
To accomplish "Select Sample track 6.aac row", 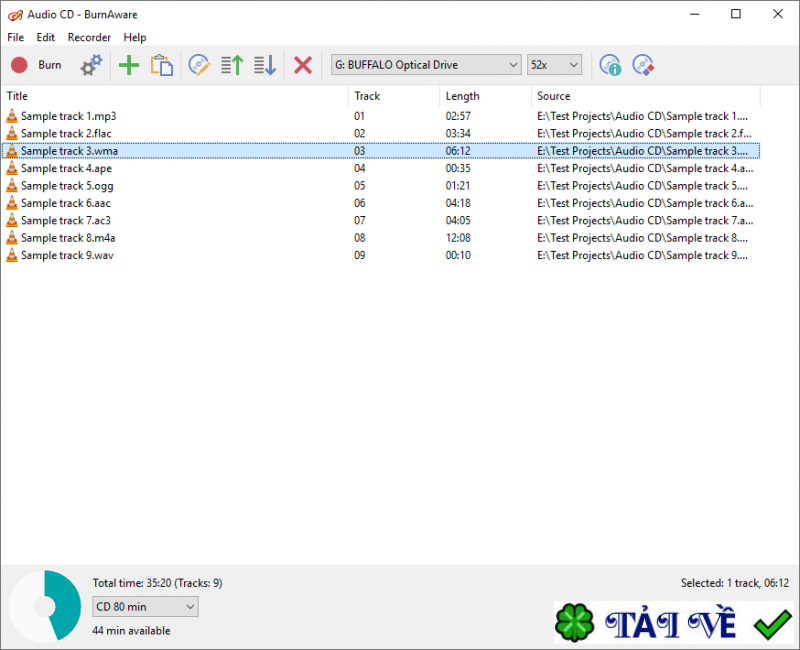I will (381, 203).
